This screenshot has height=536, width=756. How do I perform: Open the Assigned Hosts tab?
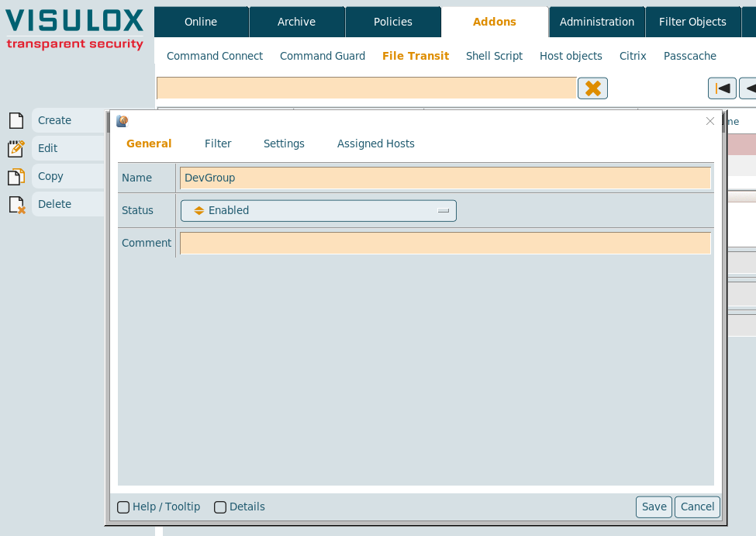coord(375,144)
